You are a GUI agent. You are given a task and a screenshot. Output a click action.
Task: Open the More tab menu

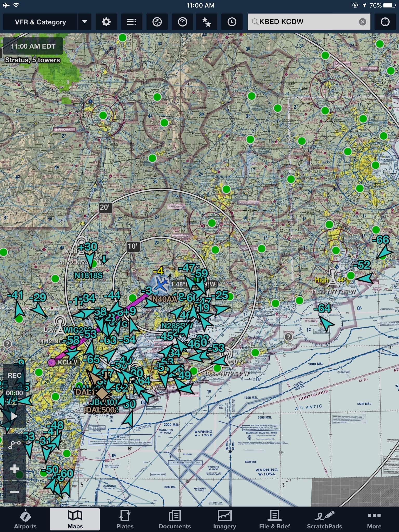coord(374,520)
